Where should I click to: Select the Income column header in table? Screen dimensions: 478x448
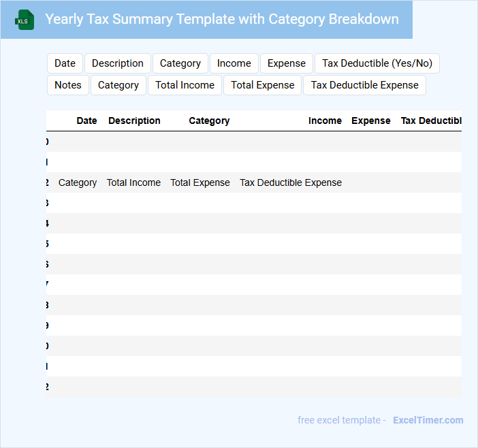325,121
